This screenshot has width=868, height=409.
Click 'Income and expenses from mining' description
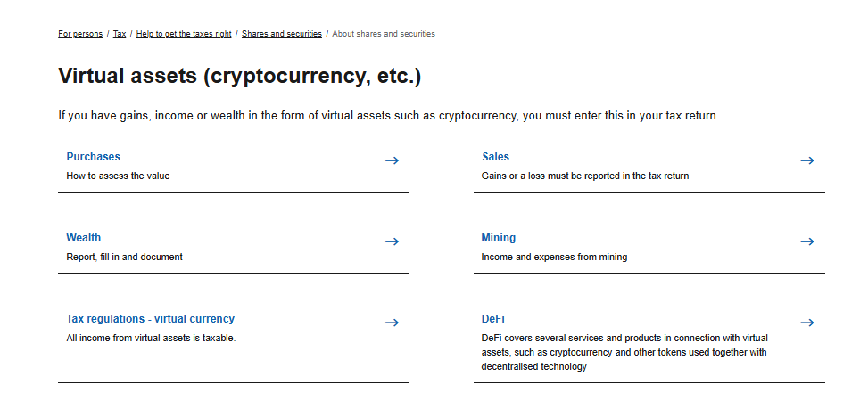[554, 258]
